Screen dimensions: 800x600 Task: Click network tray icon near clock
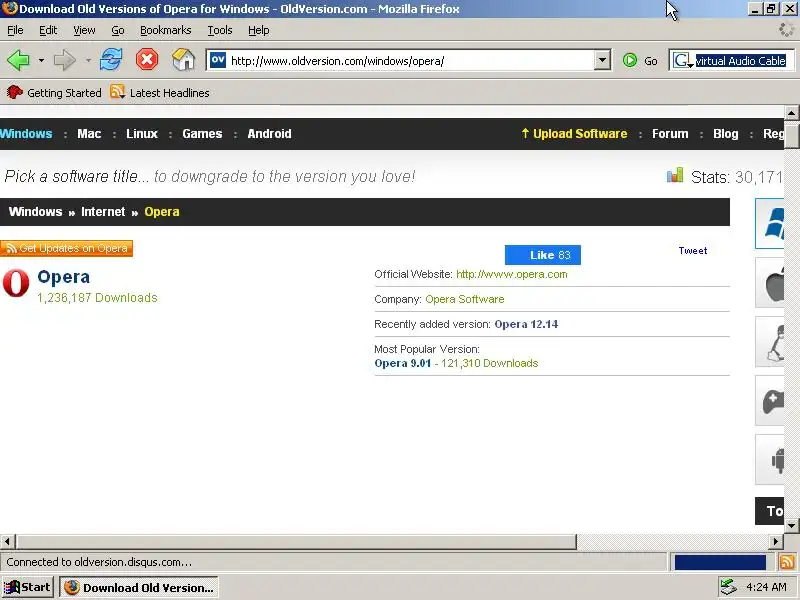(728, 587)
